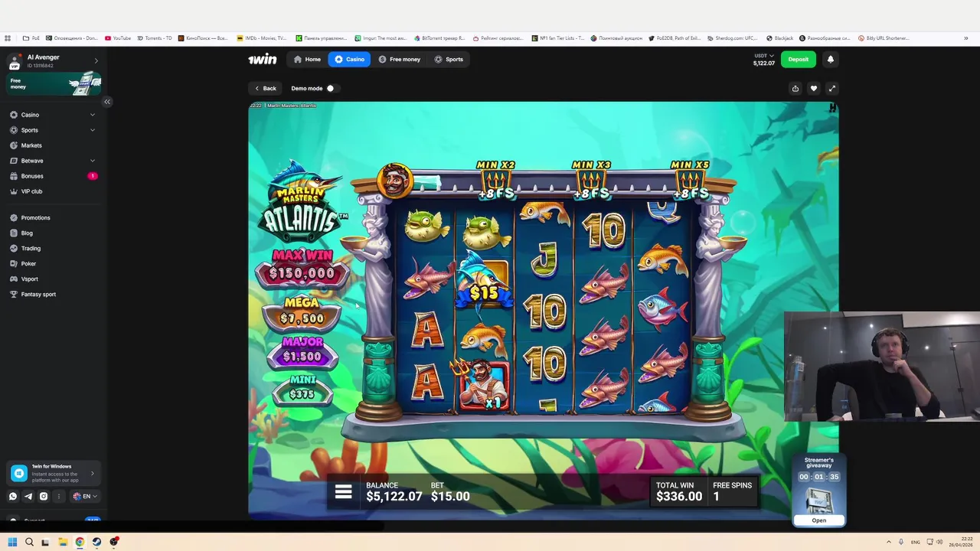Open Windows Start menu
The width and height of the screenshot is (980, 551).
tap(12, 542)
